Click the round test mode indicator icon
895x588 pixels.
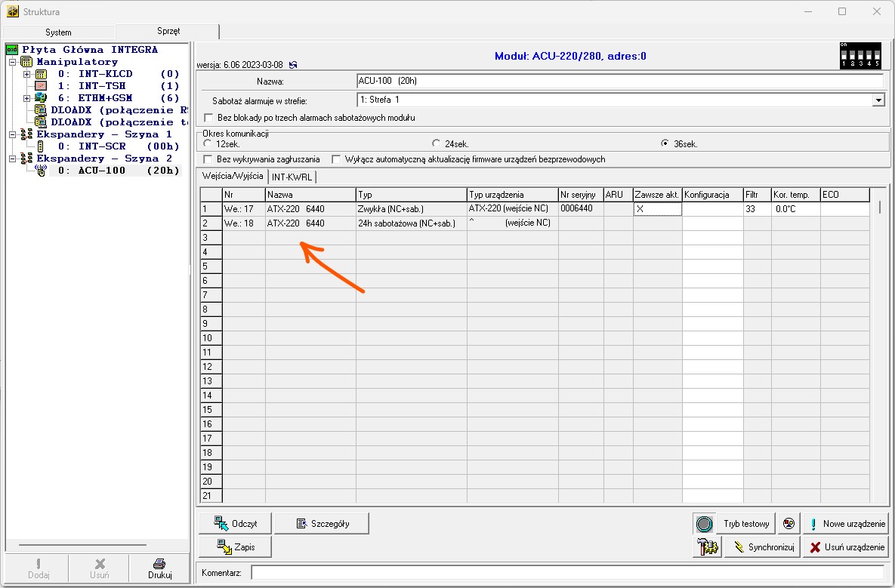tap(704, 524)
